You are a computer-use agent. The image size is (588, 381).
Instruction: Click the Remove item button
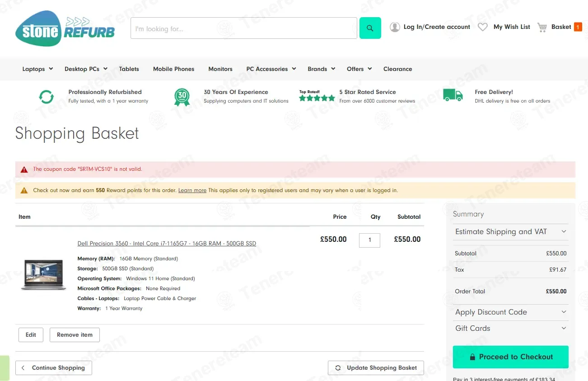click(x=75, y=335)
